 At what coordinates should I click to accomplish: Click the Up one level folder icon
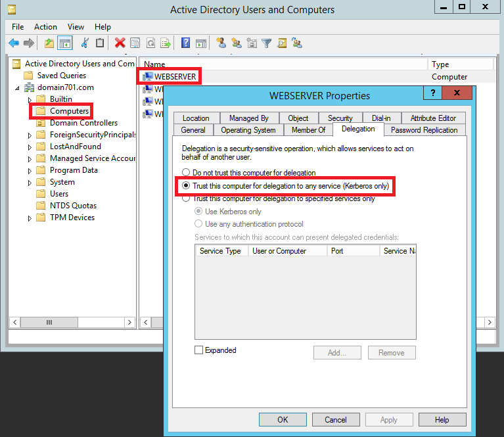[49, 43]
